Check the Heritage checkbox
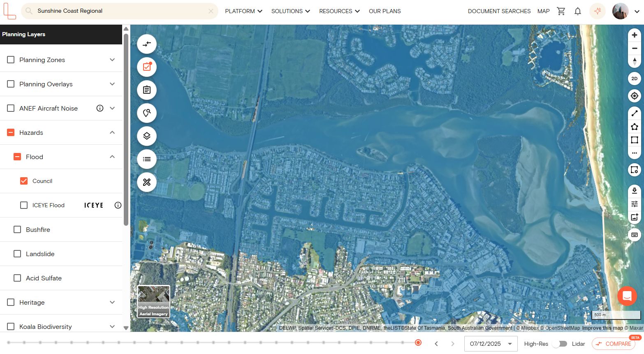This screenshot has width=644, height=354. pyautogui.click(x=11, y=302)
